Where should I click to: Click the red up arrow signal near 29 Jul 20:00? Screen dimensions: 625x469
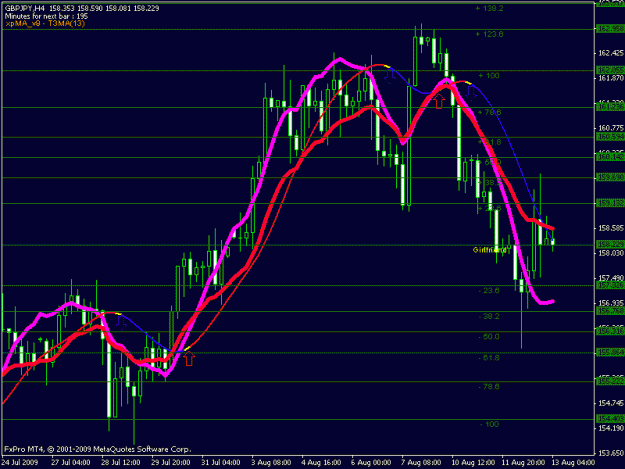point(189,359)
